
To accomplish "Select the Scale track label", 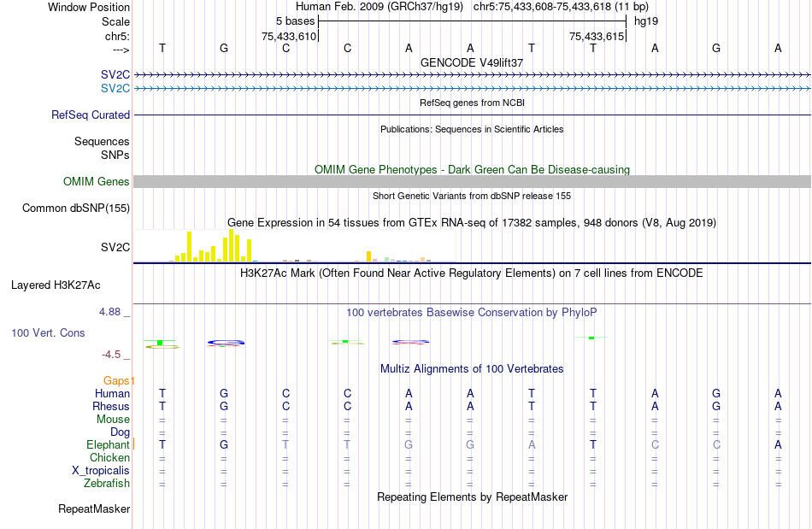I will [x=115, y=21].
